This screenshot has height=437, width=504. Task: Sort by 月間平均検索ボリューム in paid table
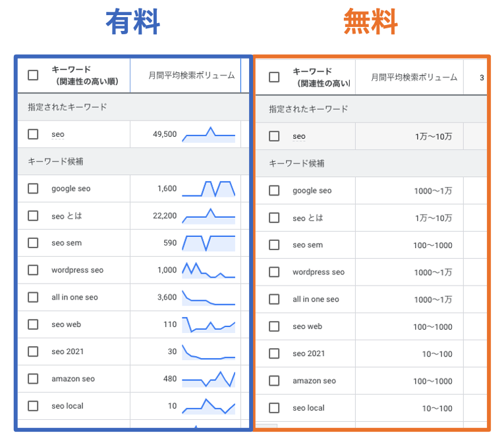click(x=192, y=76)
